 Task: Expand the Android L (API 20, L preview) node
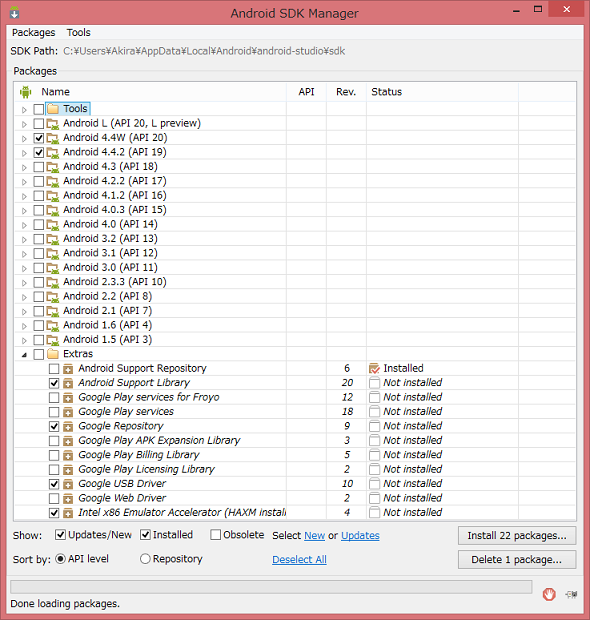[24, 124]
